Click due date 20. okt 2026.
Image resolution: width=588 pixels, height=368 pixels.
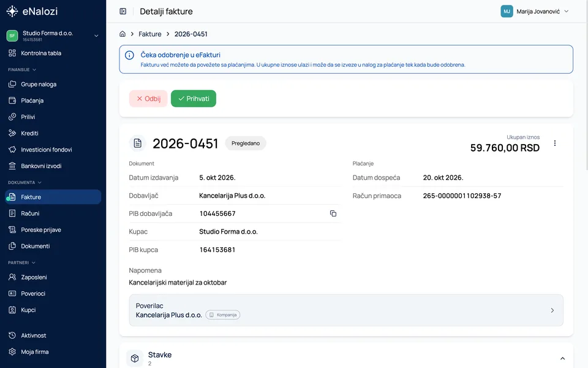click(x=443, y=178)
